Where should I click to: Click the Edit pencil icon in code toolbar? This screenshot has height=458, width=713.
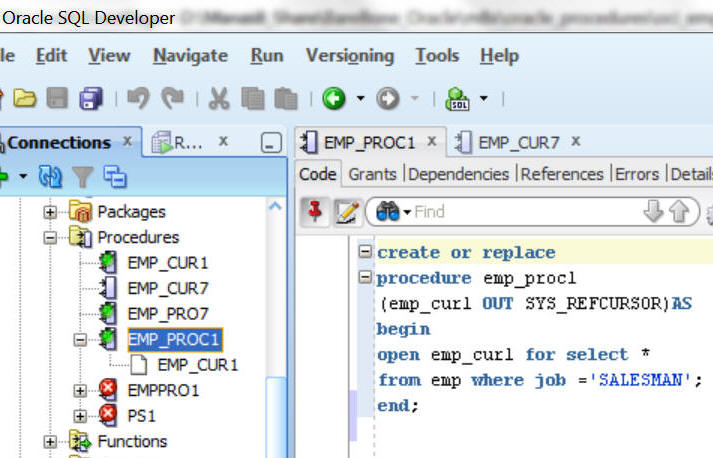[x=348, y=212]
